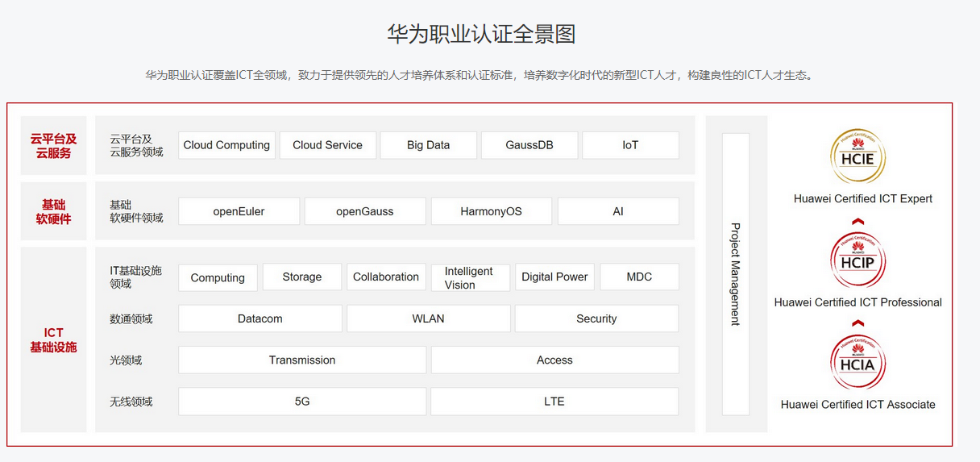
Task: Open the HarmonyOS certification
Action: click(x=492, y=211)
